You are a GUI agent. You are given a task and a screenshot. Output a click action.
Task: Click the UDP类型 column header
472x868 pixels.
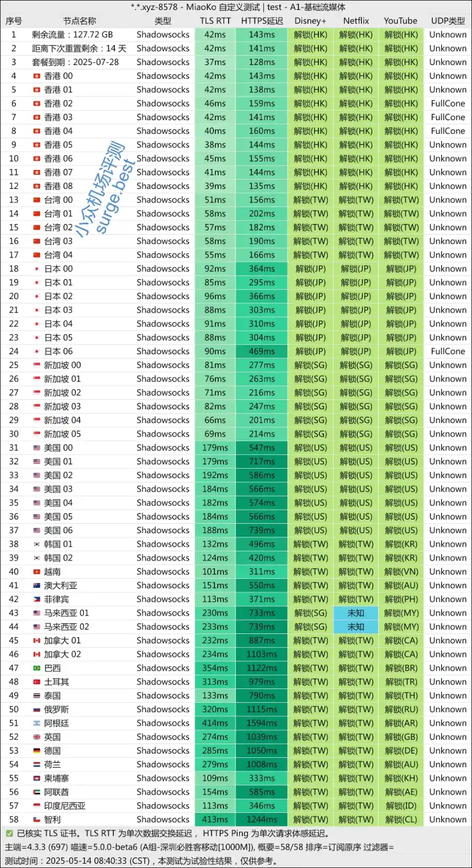448,21
